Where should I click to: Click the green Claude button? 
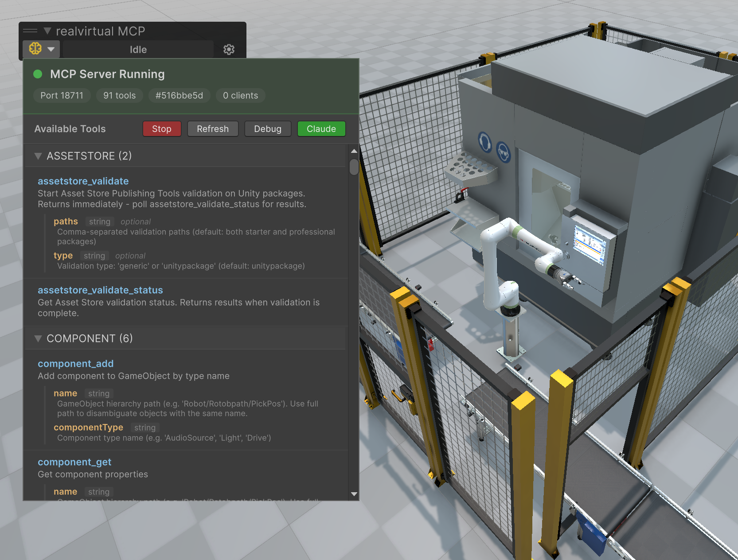point(321,129)
